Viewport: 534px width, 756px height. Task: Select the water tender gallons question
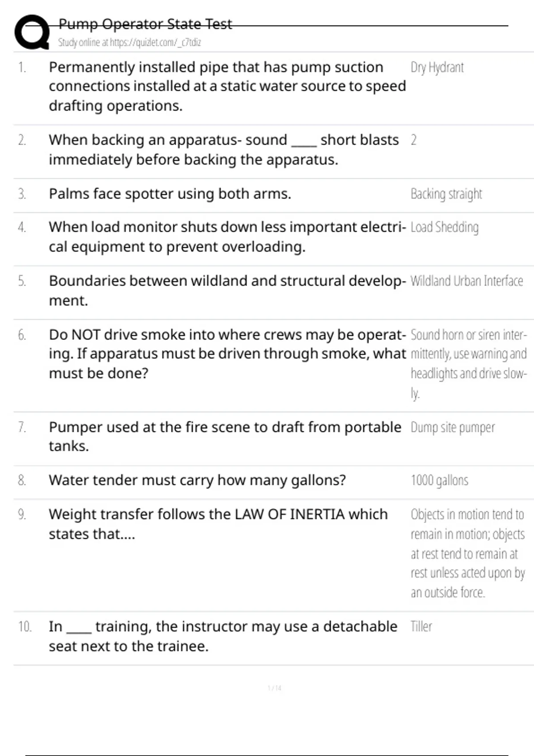pos(197,480)
